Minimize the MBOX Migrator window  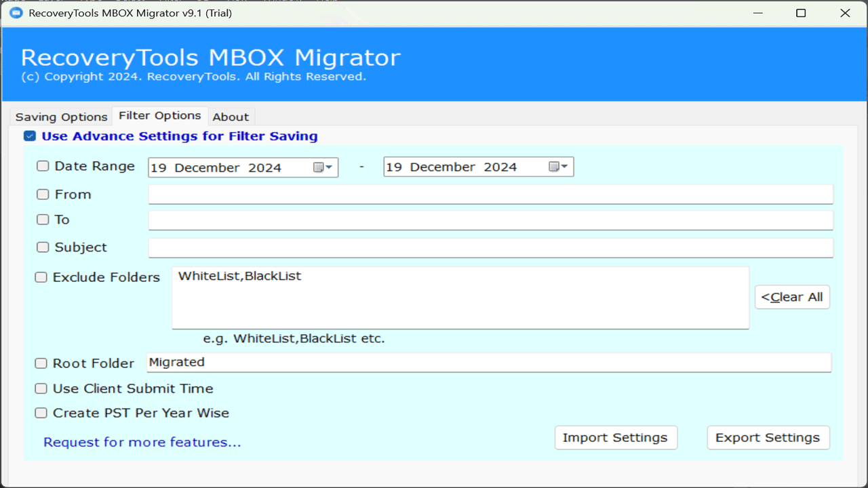pyautogui.click(x=757, y=13)
